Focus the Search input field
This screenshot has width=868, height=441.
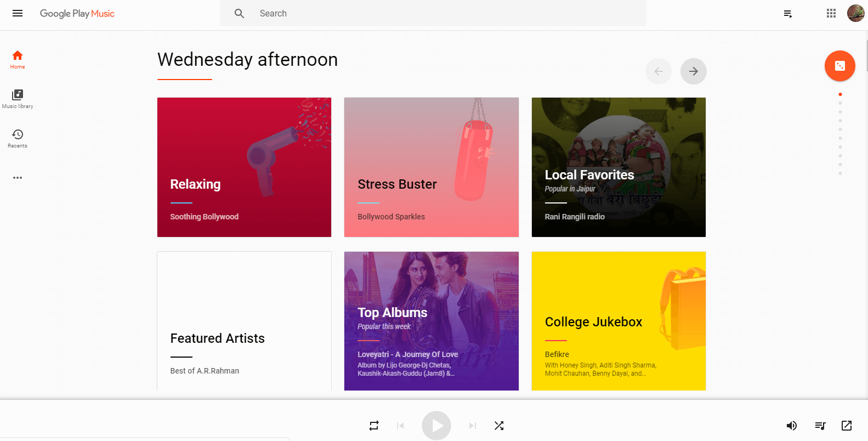click(433, 13)
